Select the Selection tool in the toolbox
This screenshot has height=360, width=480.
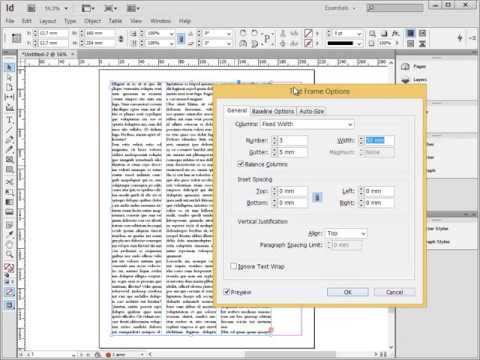coord(9,68)
